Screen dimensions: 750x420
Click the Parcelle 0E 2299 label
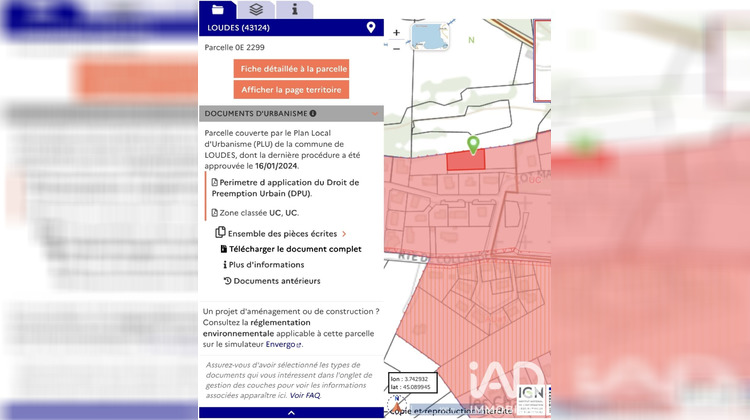pyautogui.click(x=234, y=47)
